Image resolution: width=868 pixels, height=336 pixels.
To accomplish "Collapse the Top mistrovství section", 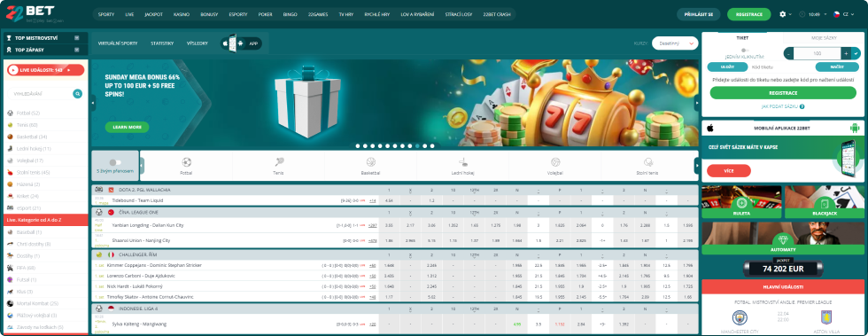I will tap(76, 38).
